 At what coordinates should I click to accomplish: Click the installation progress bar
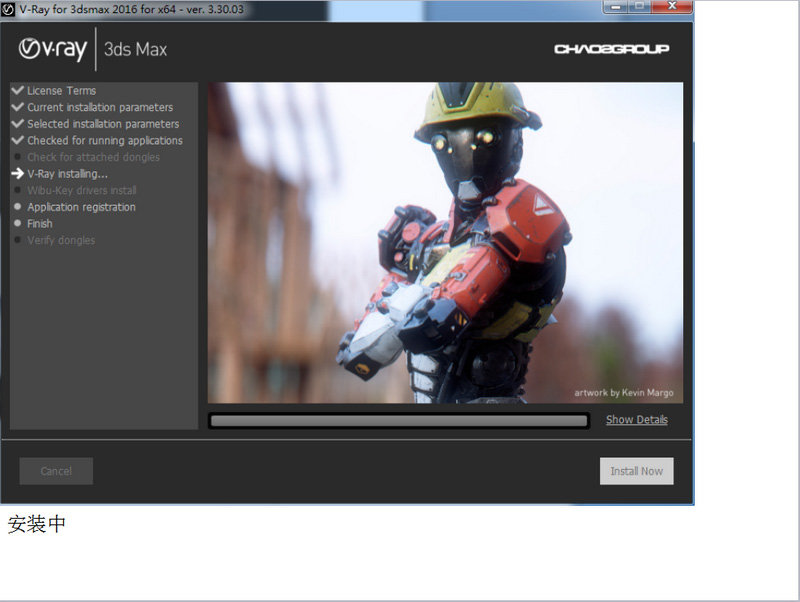click(x=399, y=421)
